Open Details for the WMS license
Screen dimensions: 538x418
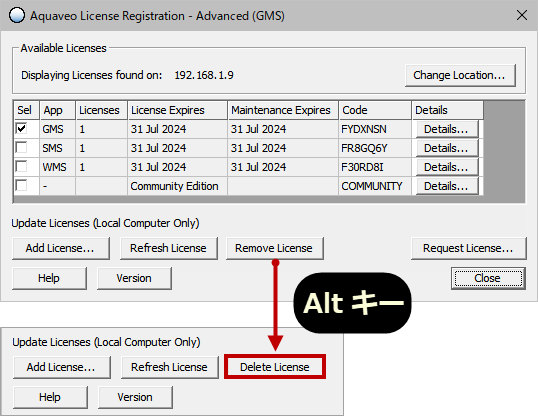pyautogui.click(x=447, y=167)
